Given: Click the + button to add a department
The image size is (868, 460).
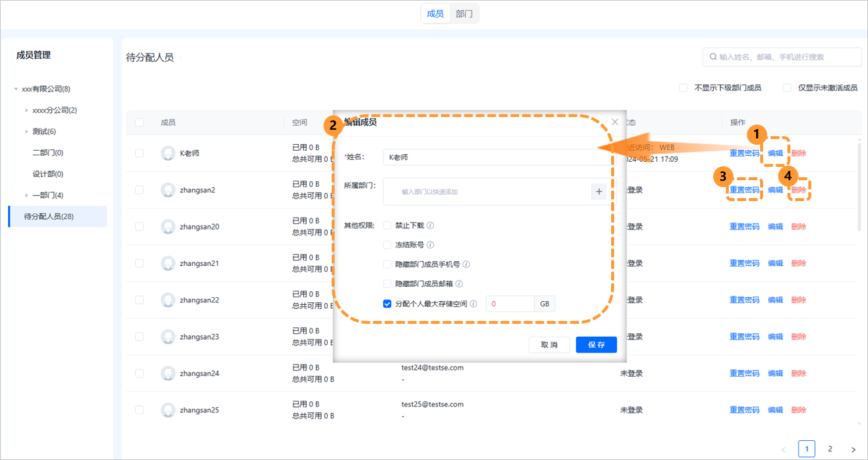Looking at the screenshot, I should (598, 191).
